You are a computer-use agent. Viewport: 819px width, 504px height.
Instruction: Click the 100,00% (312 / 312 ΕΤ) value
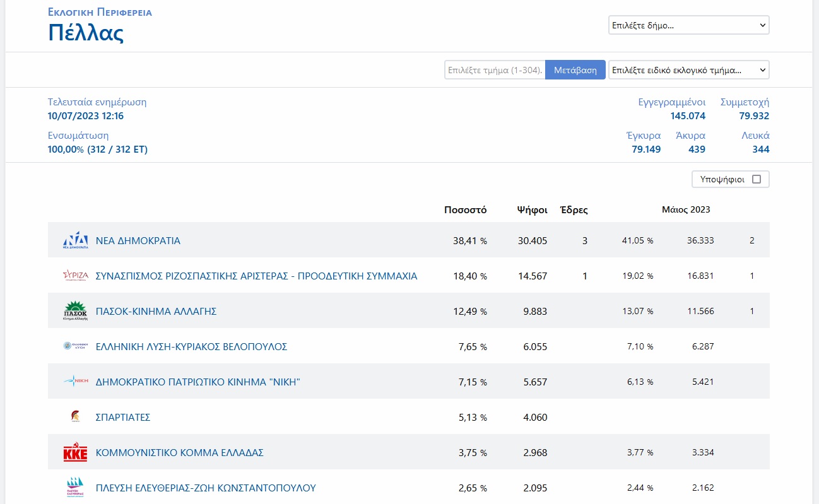pos(98,149)
